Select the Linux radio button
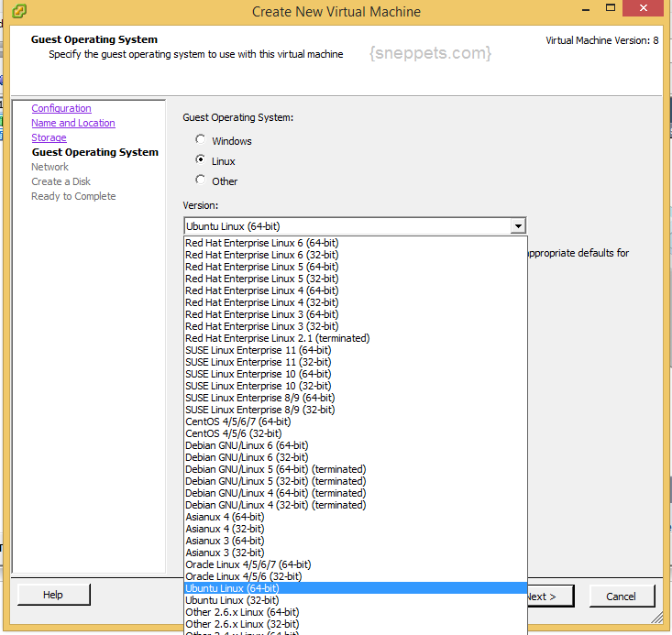 tap(200, 159)
